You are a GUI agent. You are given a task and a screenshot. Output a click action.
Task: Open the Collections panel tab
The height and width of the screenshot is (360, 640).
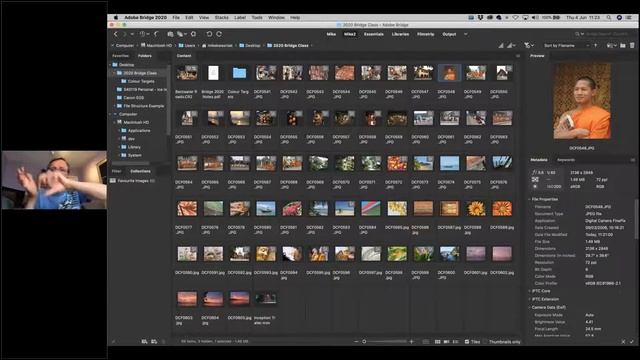tap(140, 171)
